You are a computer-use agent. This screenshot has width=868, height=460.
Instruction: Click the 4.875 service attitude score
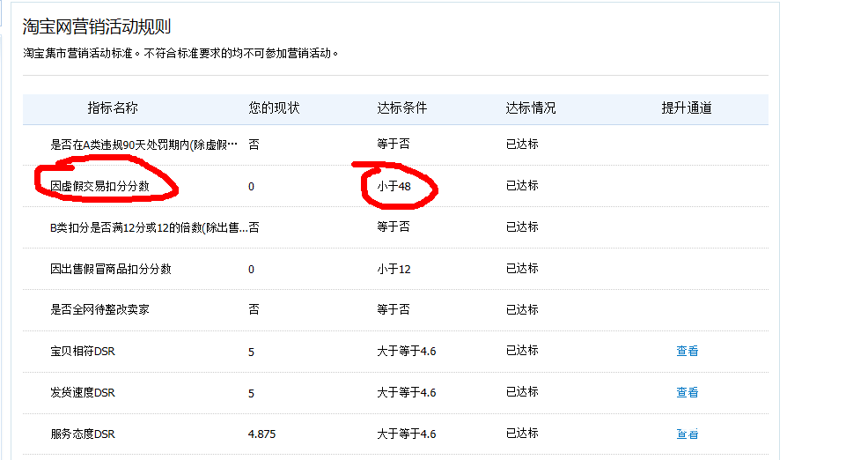coord(262,434)
